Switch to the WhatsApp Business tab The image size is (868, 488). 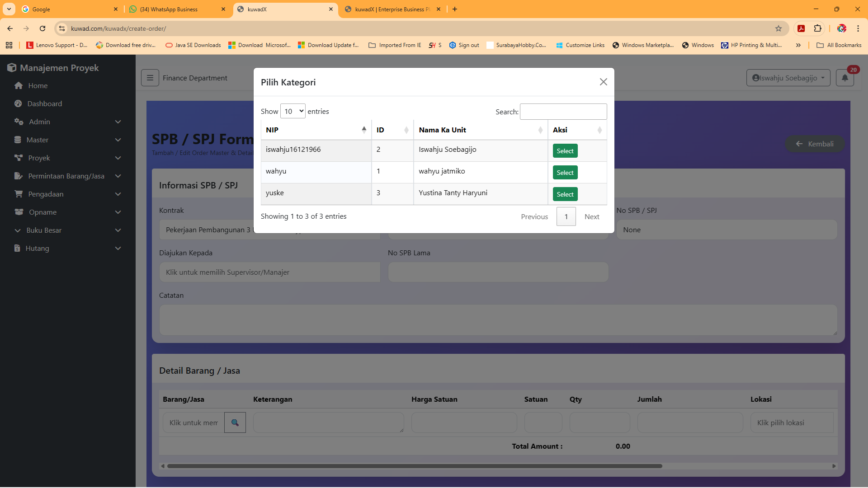click(x=177, y=9)
